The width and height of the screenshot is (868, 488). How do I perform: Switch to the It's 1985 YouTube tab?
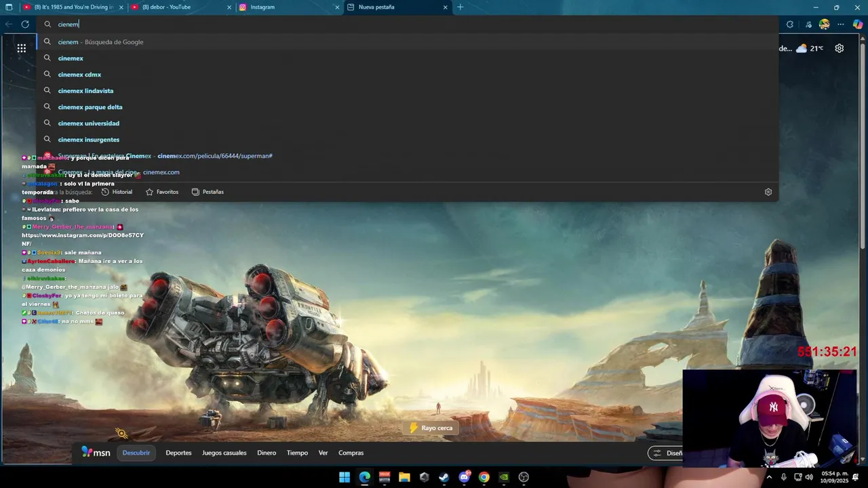(x=73, y=7)
